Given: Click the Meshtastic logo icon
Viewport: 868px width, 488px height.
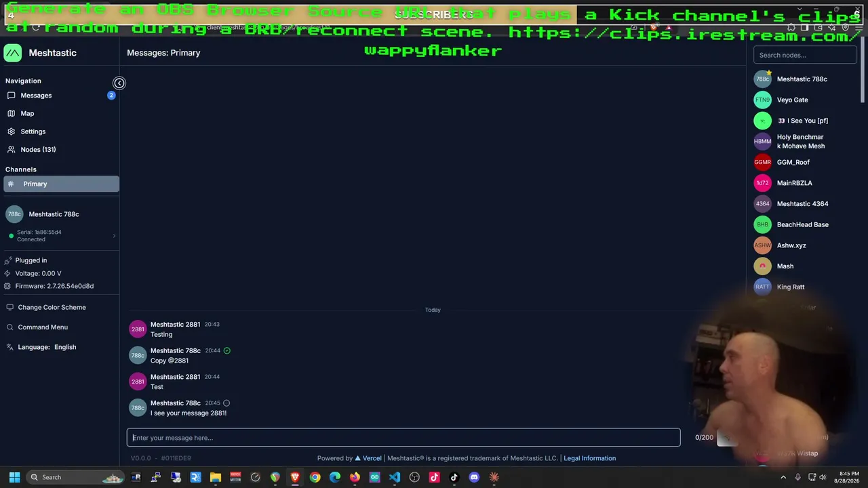Looking at the screenshot, I should coord(13,53).
